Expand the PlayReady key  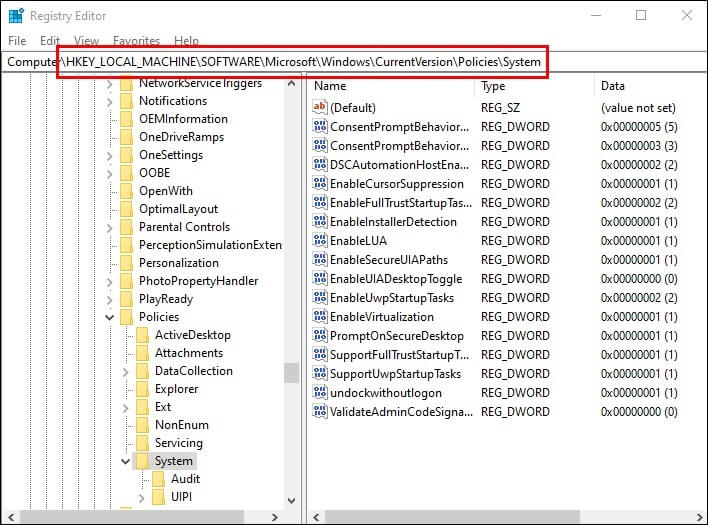pos(110,299)
